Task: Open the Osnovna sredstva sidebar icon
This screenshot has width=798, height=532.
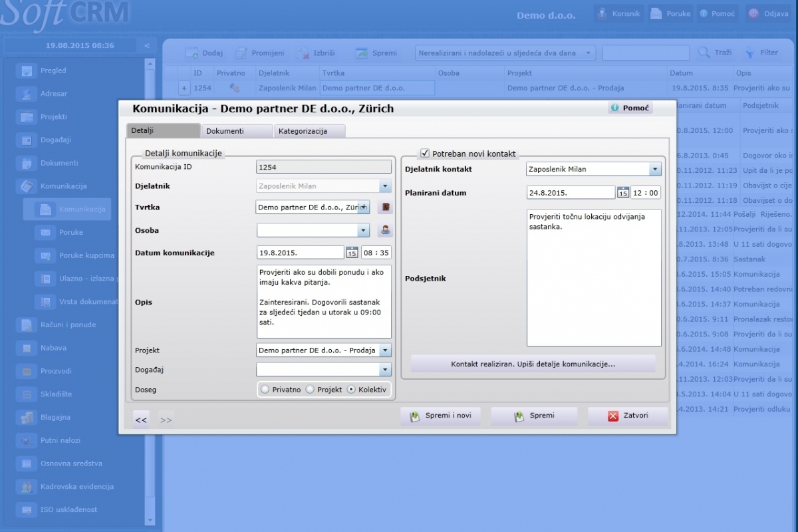Action: click(27, 464)
